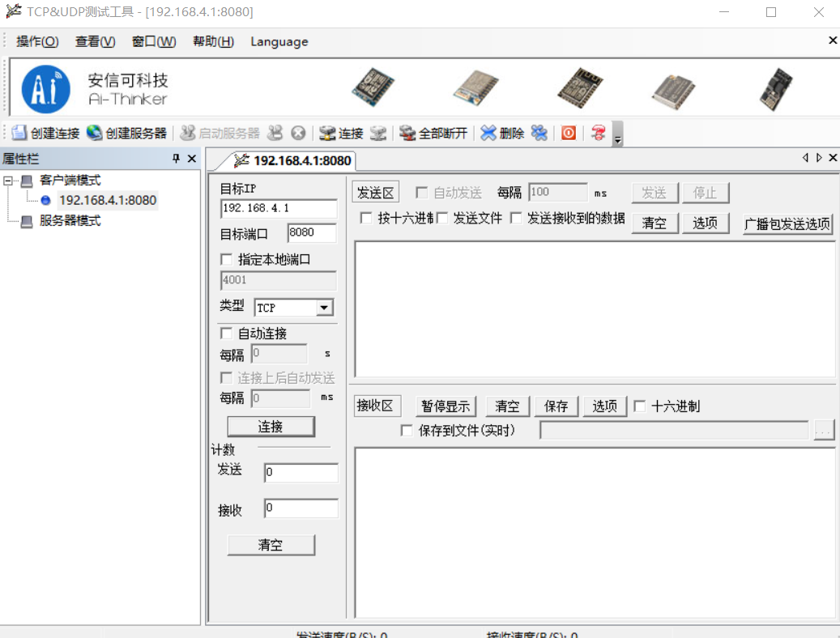Click the 创建连接 (create connection) toolbar icon
The image size is (840, 638).
coord(19,133)
